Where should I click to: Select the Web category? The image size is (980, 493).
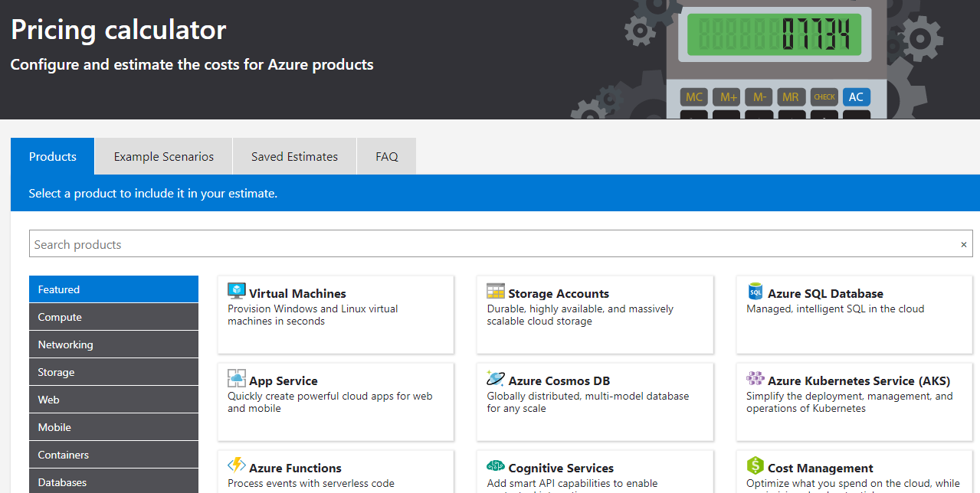(113, 400)
